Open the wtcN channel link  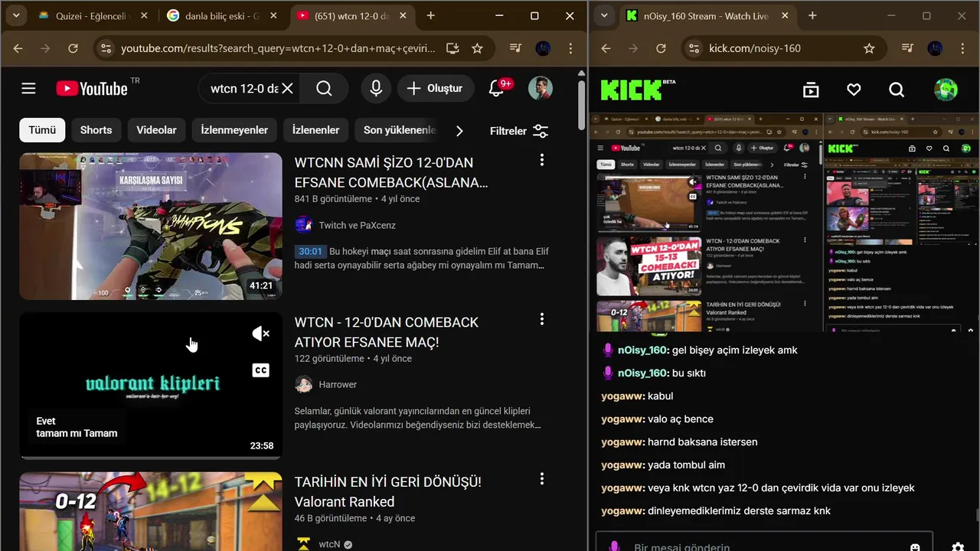[x=329, y=544]
